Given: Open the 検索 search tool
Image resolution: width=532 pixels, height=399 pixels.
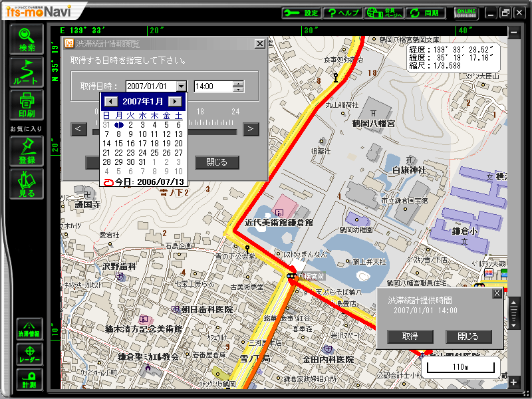Looking at the screenshot, I should click(x=27, y=39).
